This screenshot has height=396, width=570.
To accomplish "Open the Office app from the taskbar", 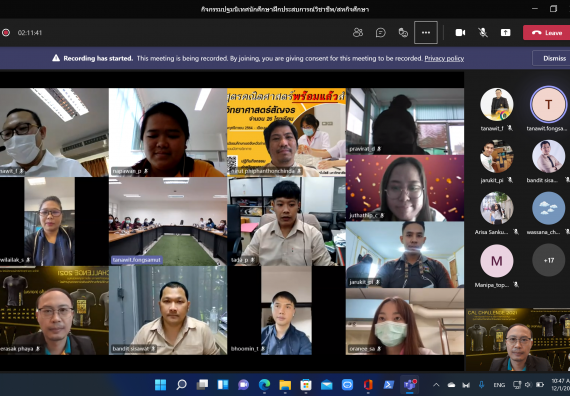I will click(368, 384).
